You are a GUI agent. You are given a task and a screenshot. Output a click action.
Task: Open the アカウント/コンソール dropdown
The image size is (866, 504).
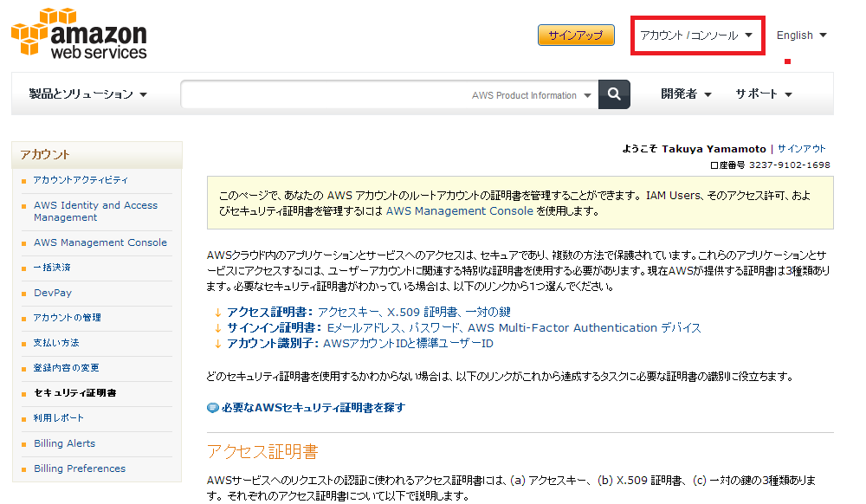[697, 36]
